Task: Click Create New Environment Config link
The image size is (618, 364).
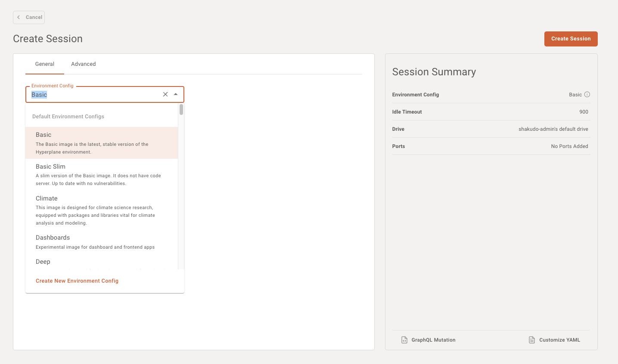Action: (x=77, y=281)
